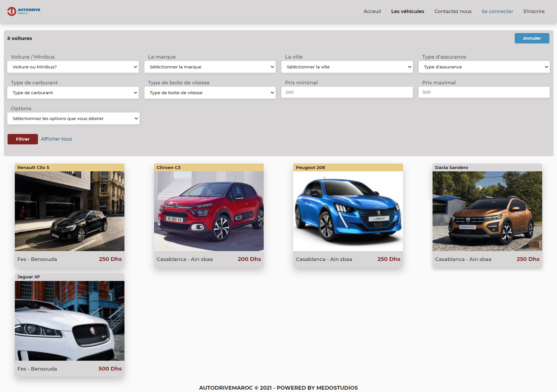Click the 200 Dhs Citroen price
Screen dimensions: 557x392
coord(249,259)
